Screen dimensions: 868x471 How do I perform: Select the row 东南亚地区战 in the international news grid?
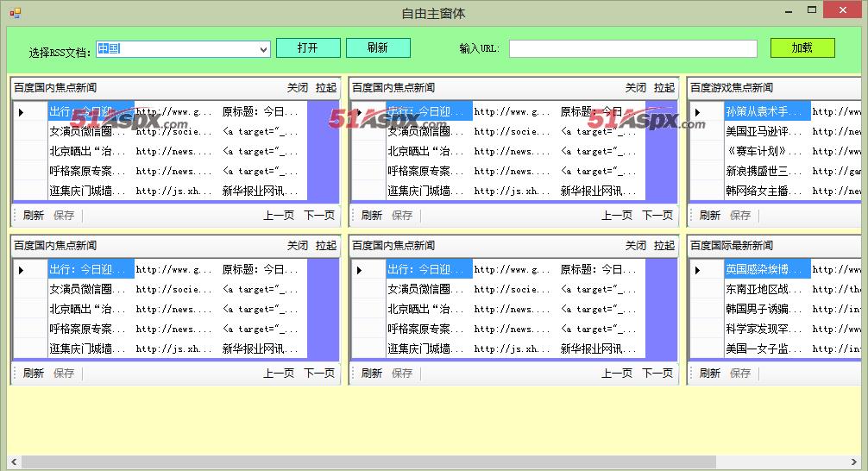pos(767,290)
